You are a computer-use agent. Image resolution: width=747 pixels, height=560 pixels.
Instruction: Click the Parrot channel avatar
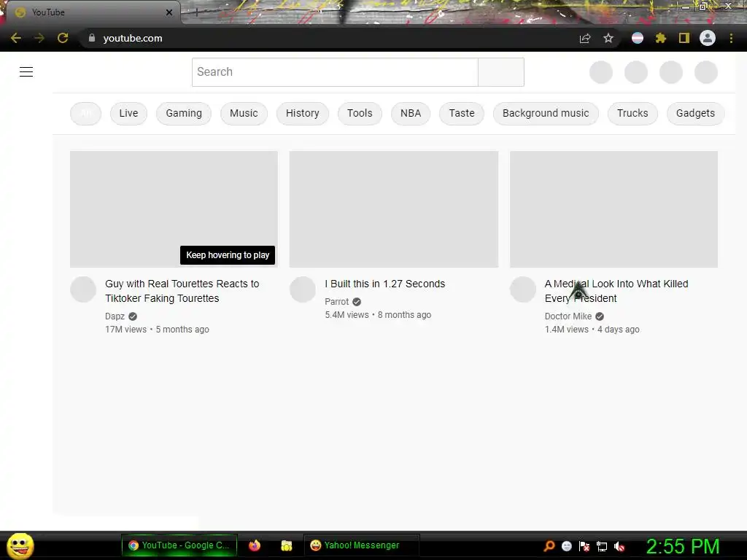(x=303, y=289)
